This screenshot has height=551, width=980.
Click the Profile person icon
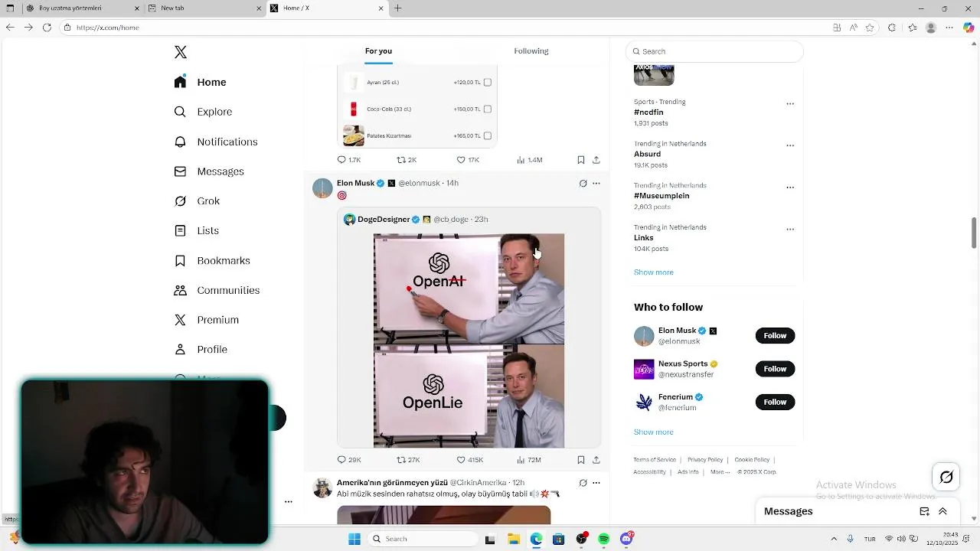point(180,349)
